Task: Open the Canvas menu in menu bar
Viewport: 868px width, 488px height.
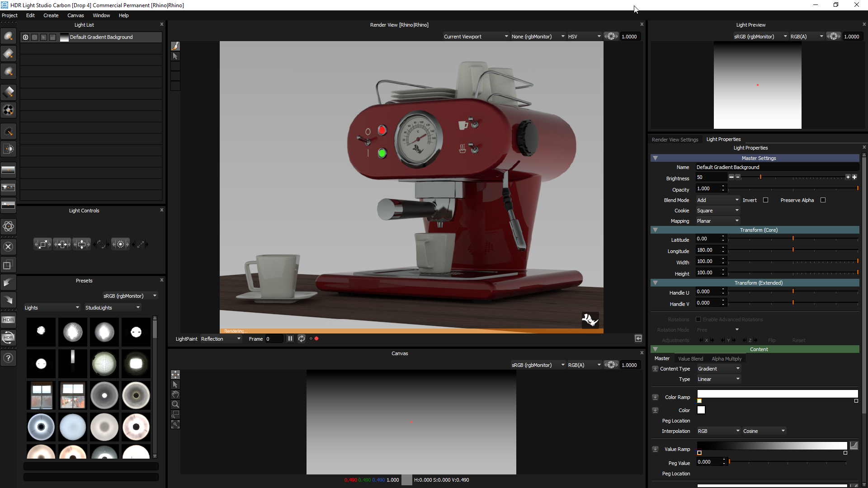Action: tap(75, 15)
